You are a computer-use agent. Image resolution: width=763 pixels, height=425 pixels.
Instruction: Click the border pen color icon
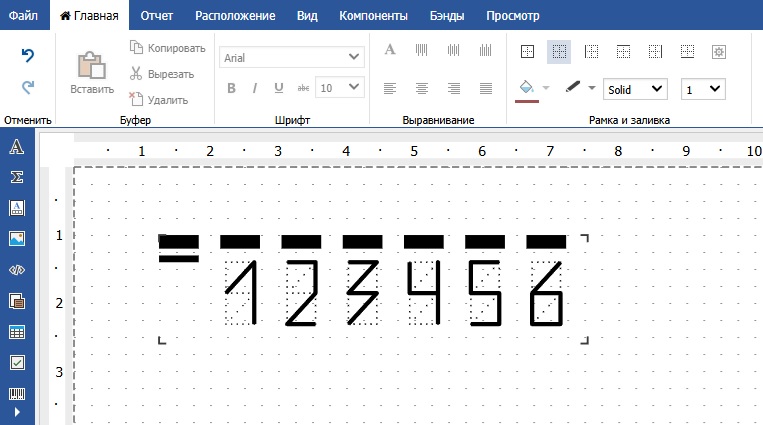point(573,88)
